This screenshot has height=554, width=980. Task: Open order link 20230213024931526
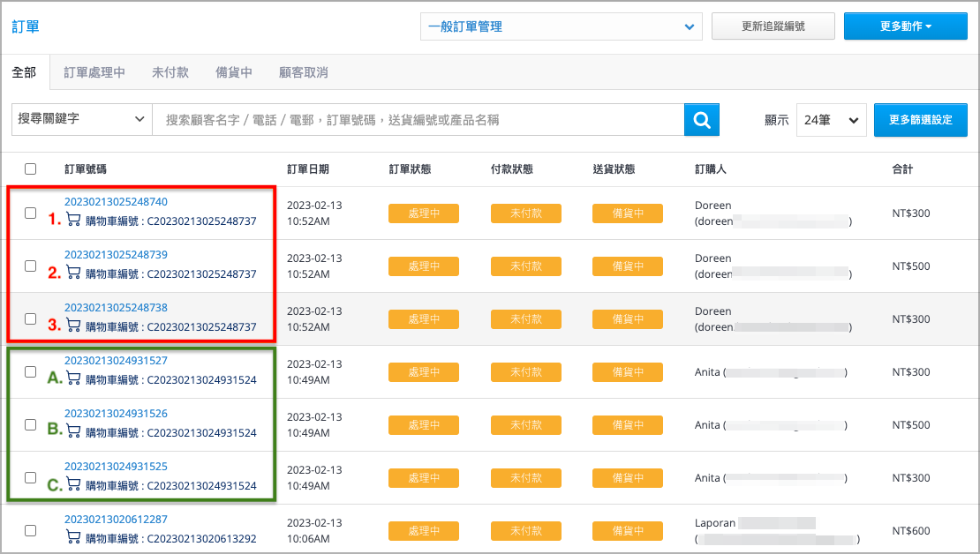[116, 414]
